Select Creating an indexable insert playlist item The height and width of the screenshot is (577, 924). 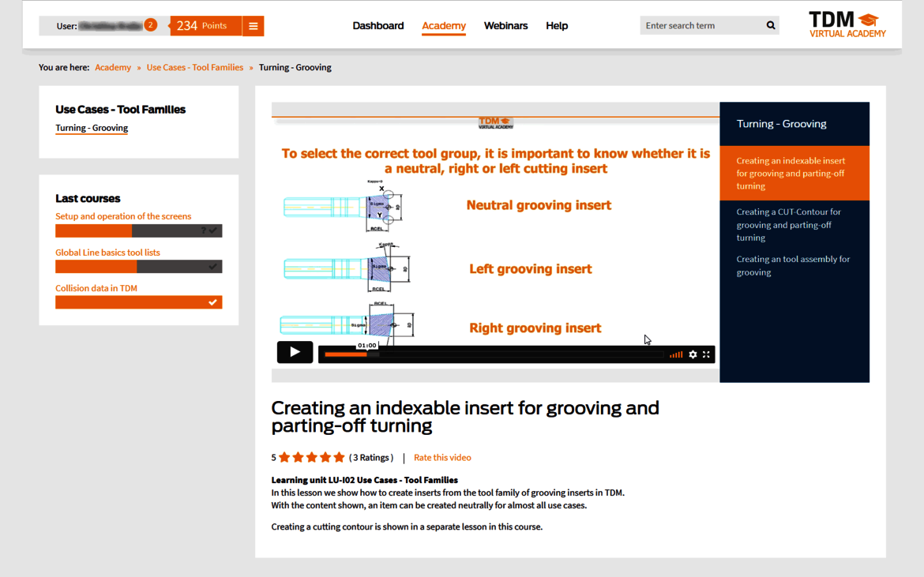(x=794, y=173)
